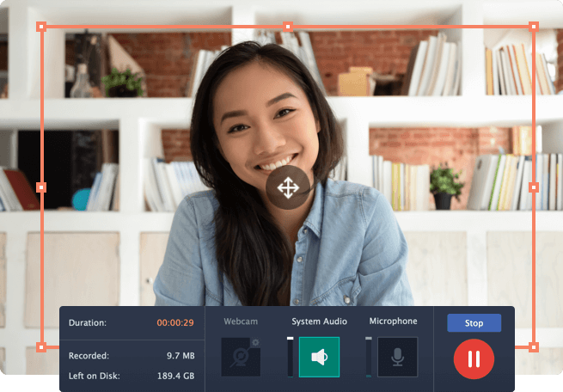
Task: Click the top-left capture frame handle
Action: point(41,27)
